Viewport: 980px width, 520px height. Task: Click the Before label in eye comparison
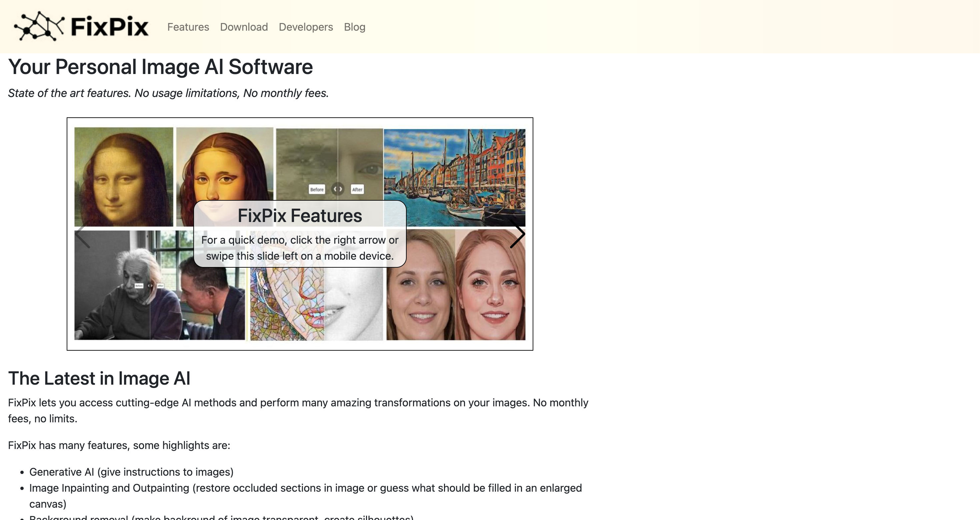[x=317, y=189]
